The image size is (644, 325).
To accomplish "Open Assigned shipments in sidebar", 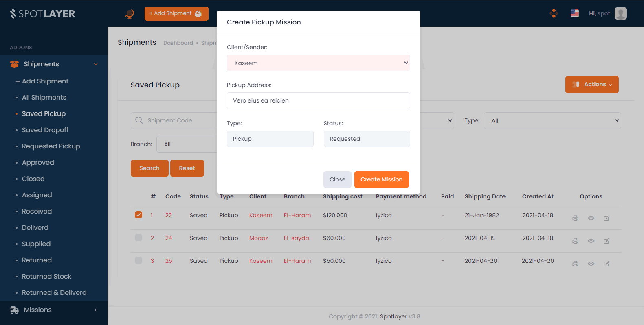I will (37, 195).
